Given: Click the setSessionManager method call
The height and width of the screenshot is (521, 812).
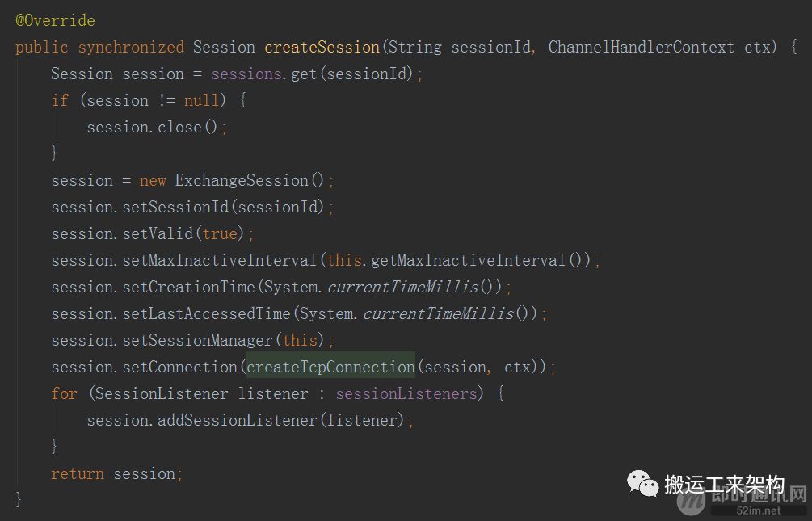Looking at the screenshot, I should coord(197,340).
